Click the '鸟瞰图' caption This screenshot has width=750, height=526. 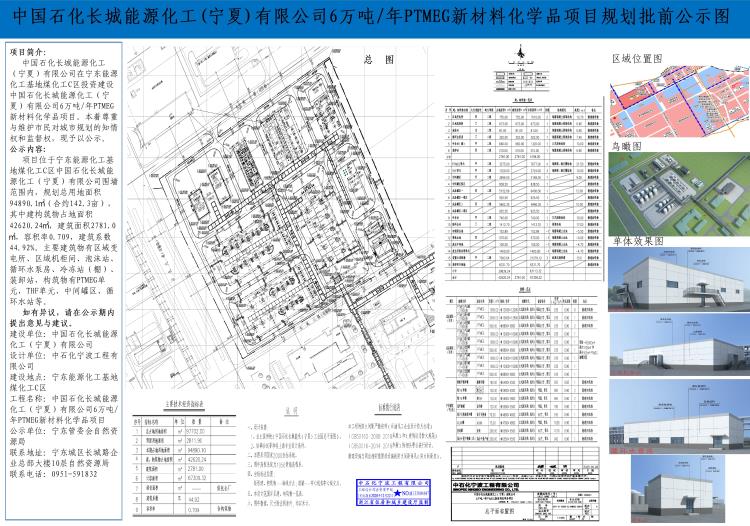pos(627,146)
